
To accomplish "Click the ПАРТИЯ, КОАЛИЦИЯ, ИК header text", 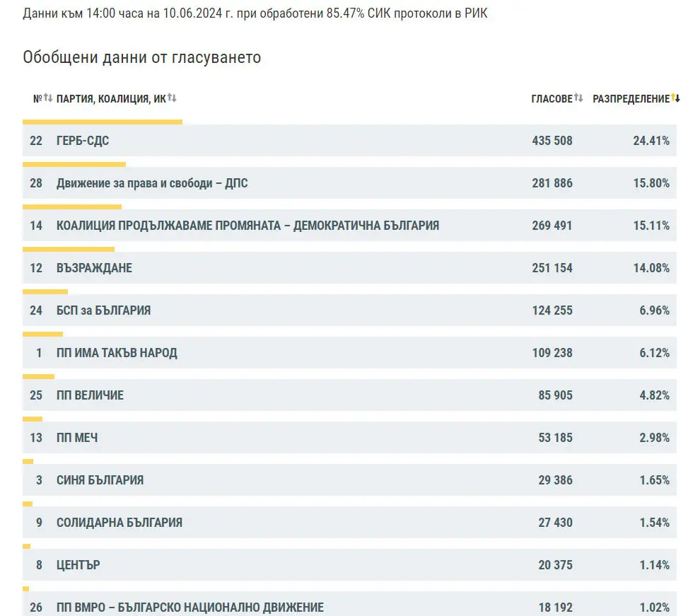I will pos(111,99).
